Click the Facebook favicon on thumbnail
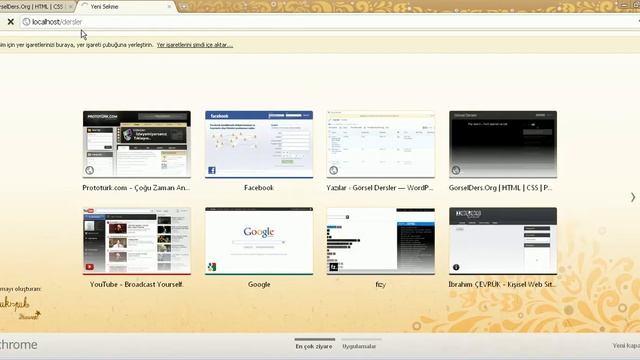 212,170
